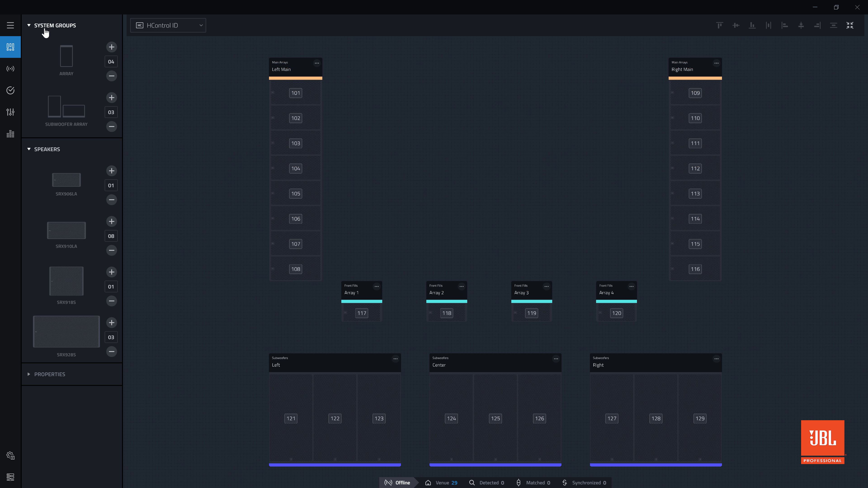Screen dimensions: 868x488
Task: Select the venue design speaker-grid sidebar icon
Action: pos(10,47)
